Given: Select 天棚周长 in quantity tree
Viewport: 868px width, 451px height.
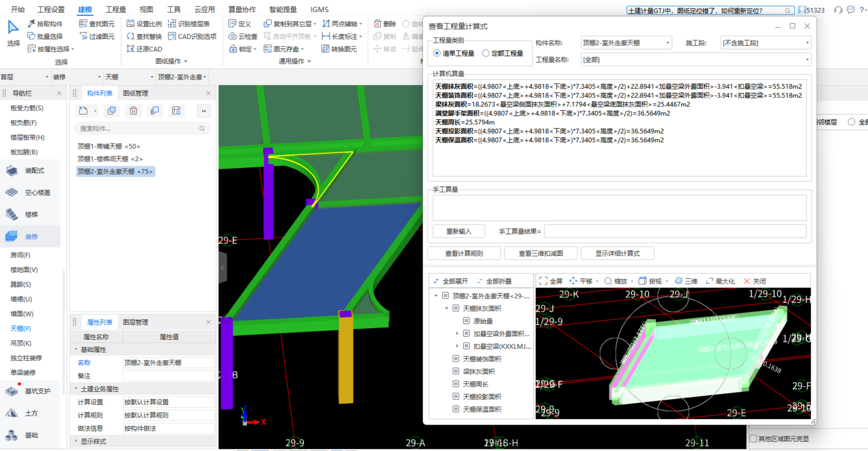Looking at the screenshot, I should [x=475, y=384].
